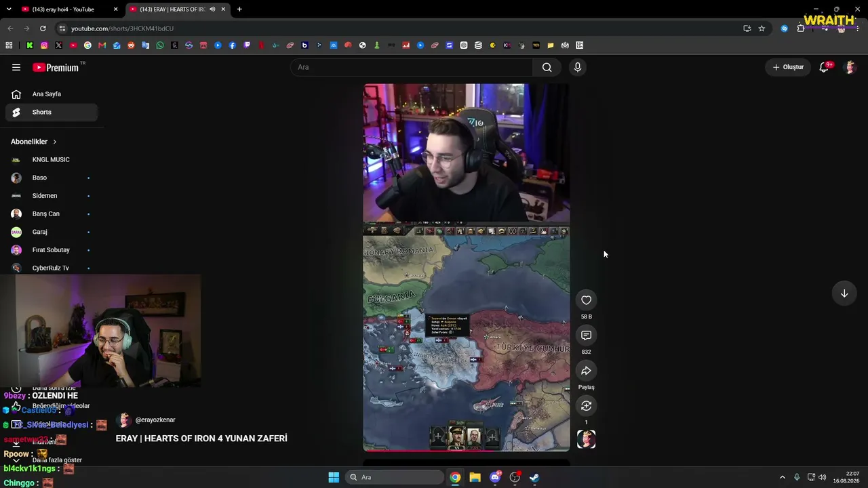The width and height of the screenshot is (868, 488).
Task: Switch to the 'eray hoi4 - YouTube' tab
Action: pos(69,9)
